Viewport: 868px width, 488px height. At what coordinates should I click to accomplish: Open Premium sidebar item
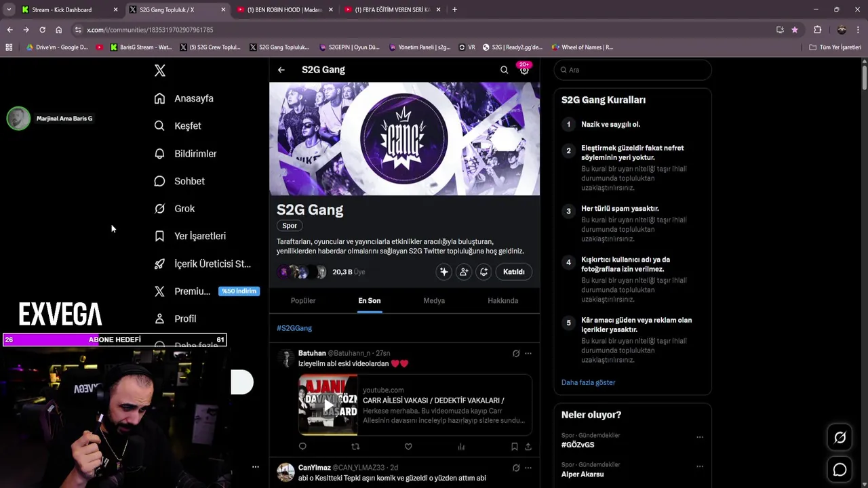206,291
